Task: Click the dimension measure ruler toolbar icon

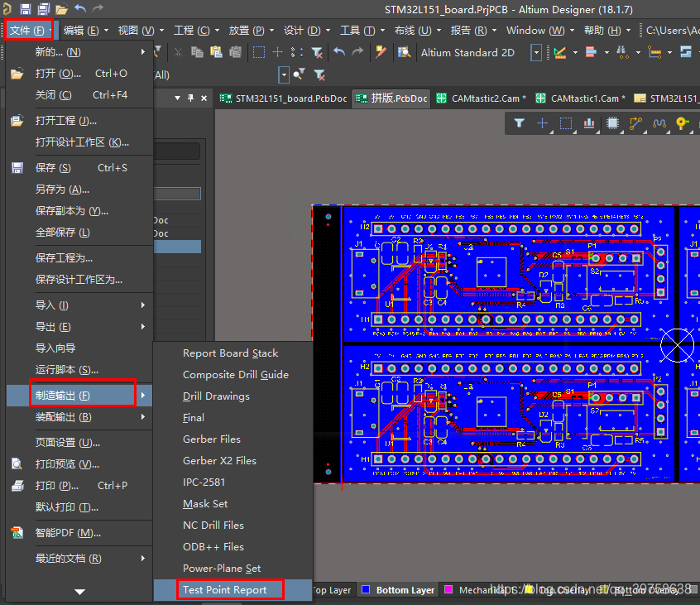Action: [560, 53]
